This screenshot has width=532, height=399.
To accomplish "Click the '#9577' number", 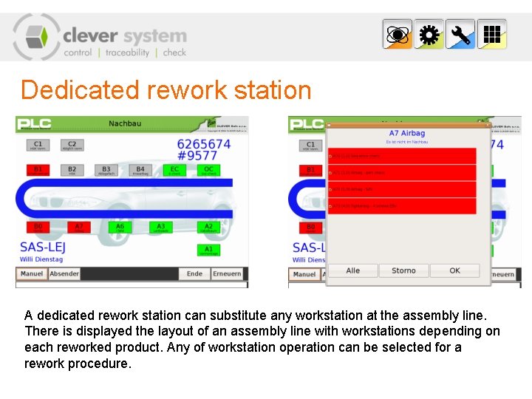I will [197, 156].
